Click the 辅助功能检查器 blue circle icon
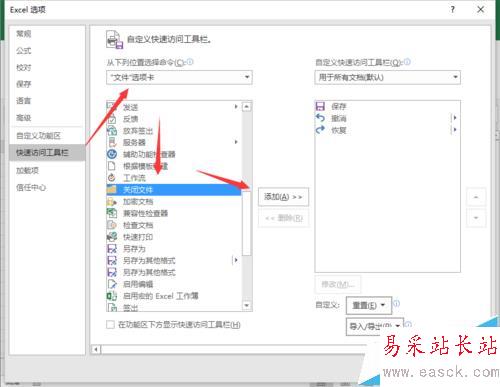500x387 pixels. tap(112, 154)
